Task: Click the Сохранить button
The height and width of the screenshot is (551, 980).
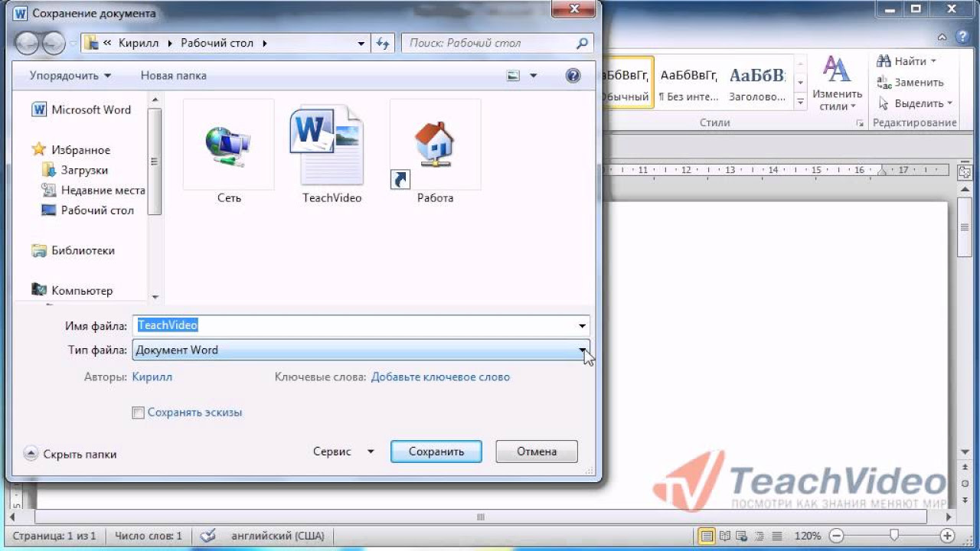Action: 436,452
